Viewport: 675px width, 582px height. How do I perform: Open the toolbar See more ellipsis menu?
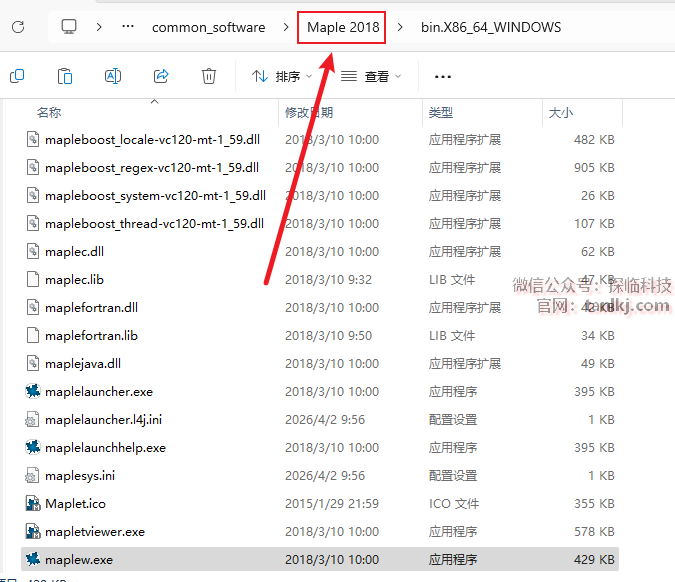[443, 77]
